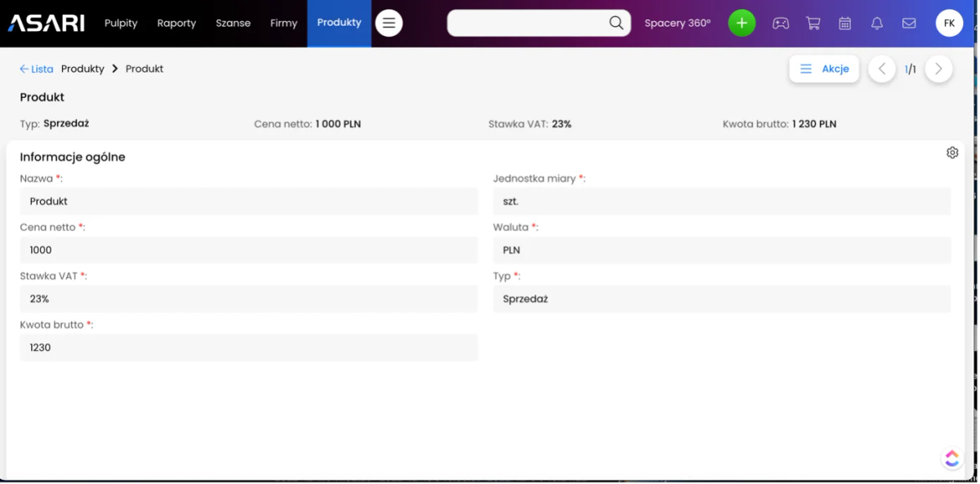Open the calendar icon in top bar
The width and height of the screenshot is (980, 484).
pos(845,24)
